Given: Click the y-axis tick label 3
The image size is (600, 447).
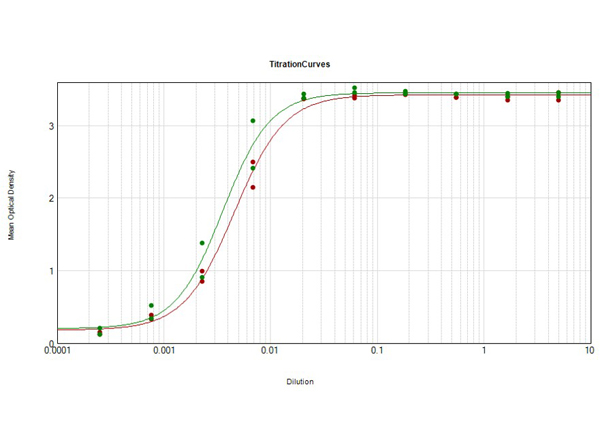Looking at the screenshot, I should (51, 126).
